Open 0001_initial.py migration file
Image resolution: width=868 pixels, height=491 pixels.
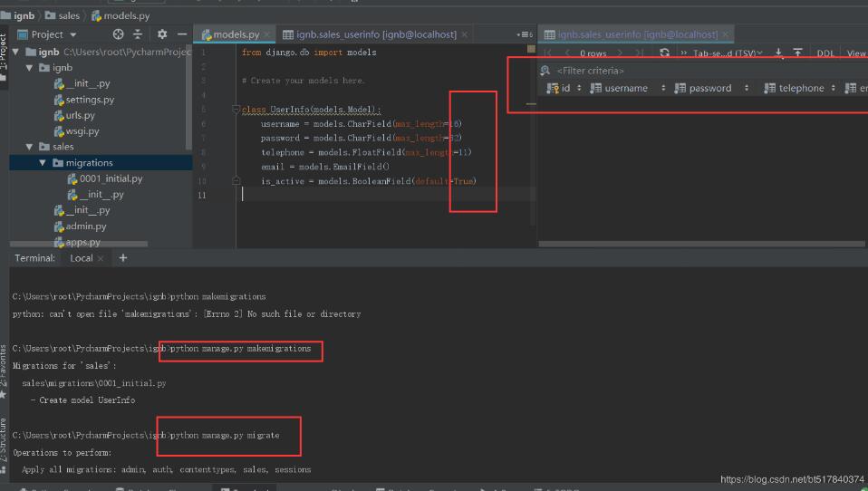(111, 178)
